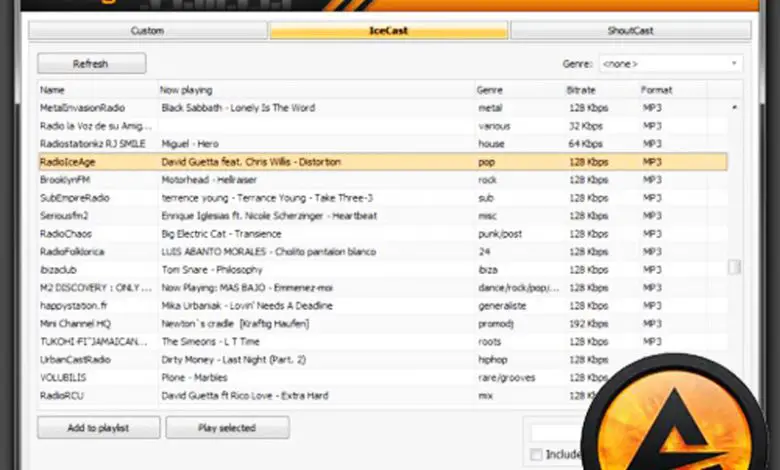
Task: Toggle the Include checkbox
Action: pyautogui.click(x=536, y=454)
